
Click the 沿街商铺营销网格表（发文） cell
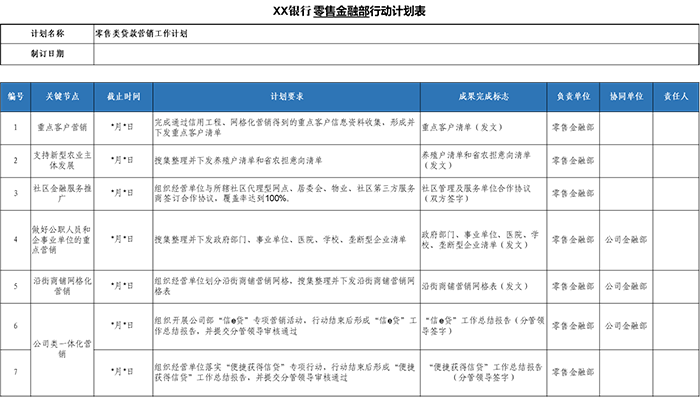coord(483,287)
